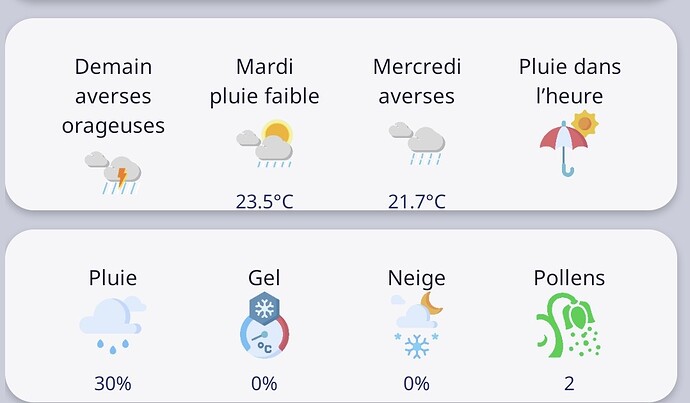Select the Neige 0% value
Viewport: 690px width, 403px height.
coord(416,384)
